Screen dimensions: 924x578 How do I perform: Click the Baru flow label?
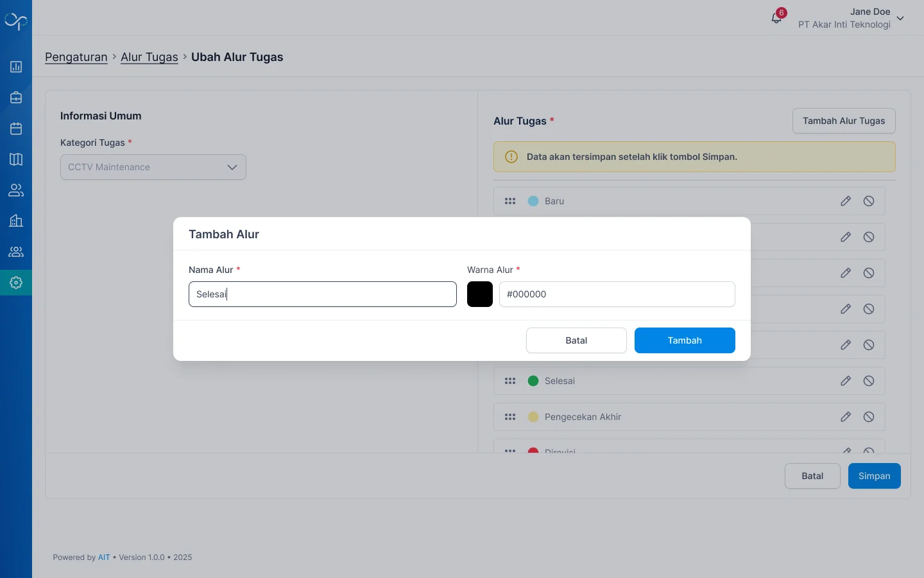554,201
